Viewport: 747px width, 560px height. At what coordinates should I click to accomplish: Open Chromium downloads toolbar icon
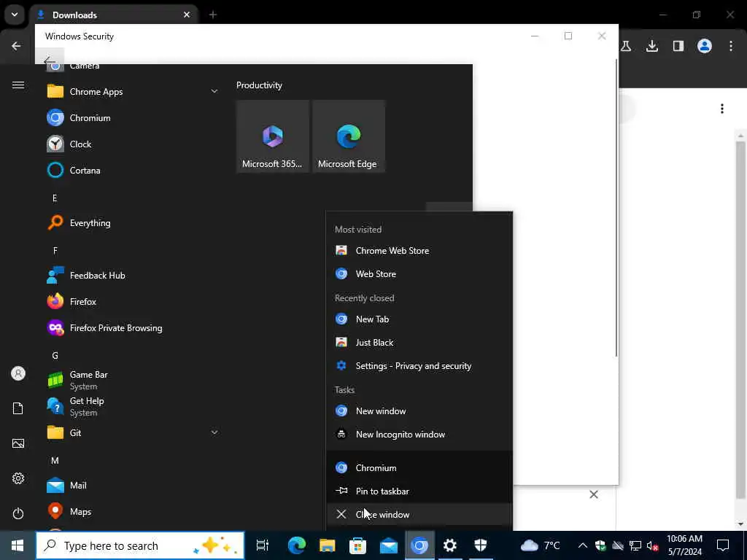(652, 46)
